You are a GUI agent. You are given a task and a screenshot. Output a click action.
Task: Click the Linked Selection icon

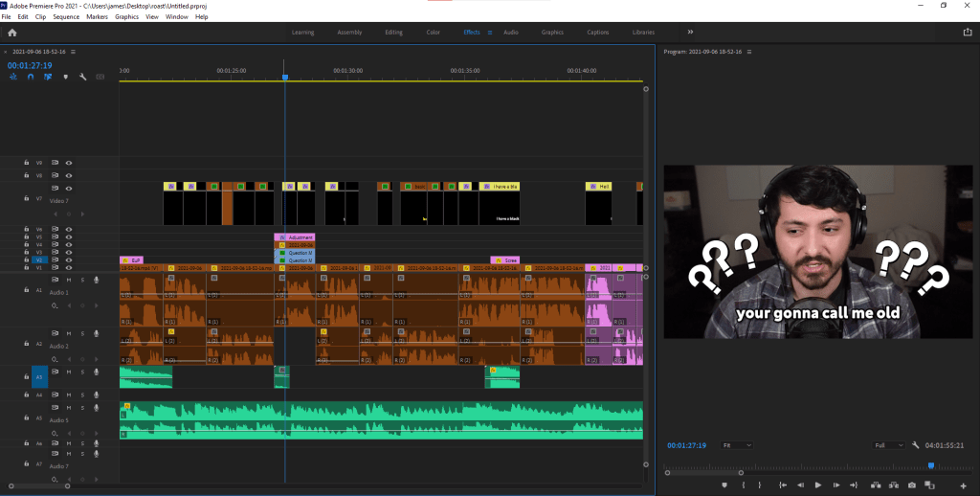tap(48, 77)
